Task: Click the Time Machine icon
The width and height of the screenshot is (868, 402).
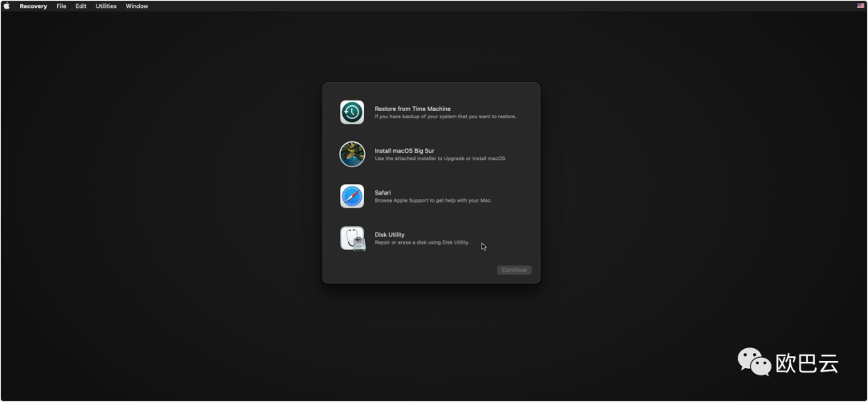Action: click(x=352, y=113)
